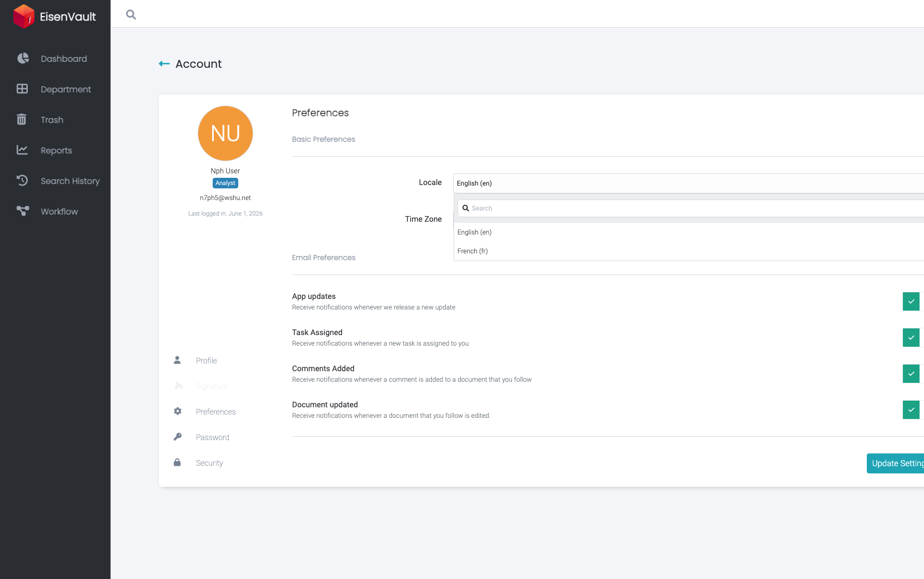This screenshot has width=924, height=579.
Task: Click the Document updated title text
Action: click(325, 405)
